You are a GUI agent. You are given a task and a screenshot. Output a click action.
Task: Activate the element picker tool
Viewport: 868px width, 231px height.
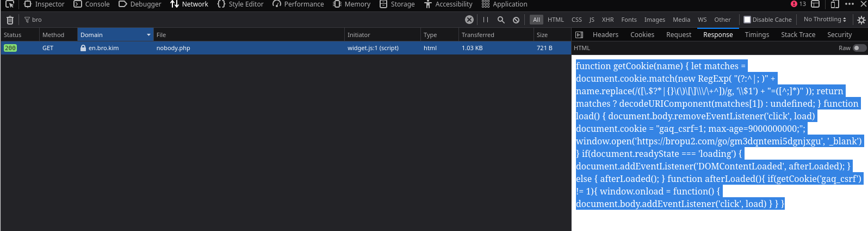click(x=9, y=4)
